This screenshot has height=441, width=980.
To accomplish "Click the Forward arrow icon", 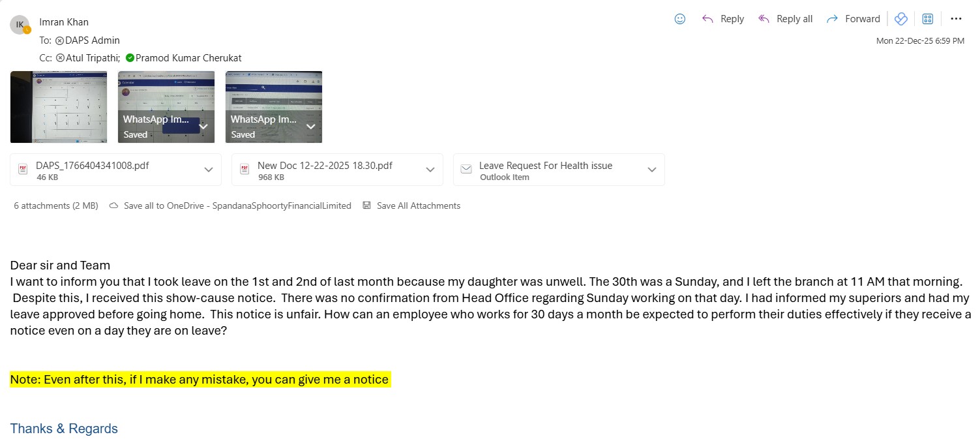I will [832, 19].
